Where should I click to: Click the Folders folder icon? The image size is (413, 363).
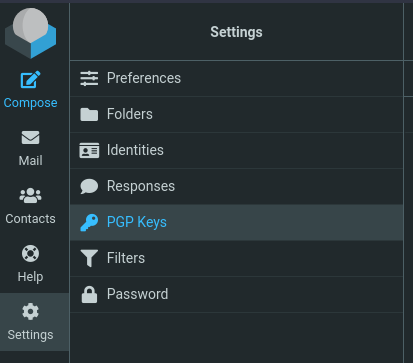[x=89, y=114]
